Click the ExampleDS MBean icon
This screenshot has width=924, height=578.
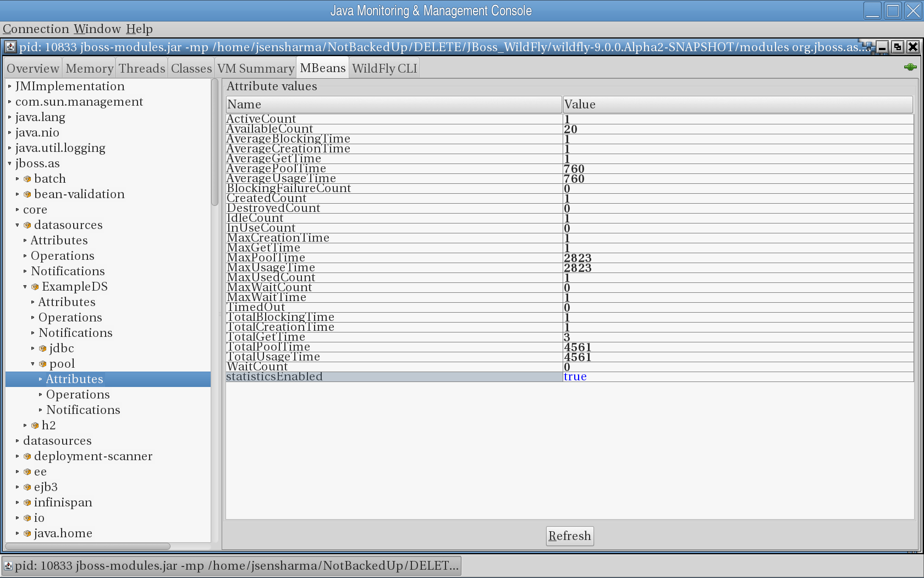tap(35, 286)
